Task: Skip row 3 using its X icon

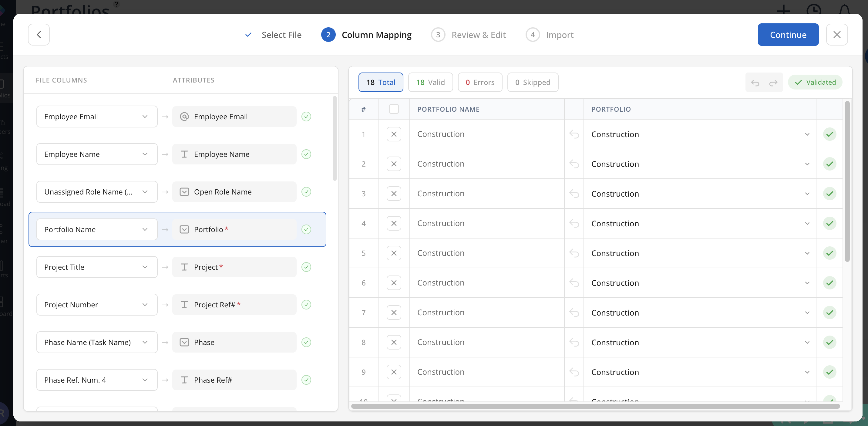Action: [x=394, y=194]
